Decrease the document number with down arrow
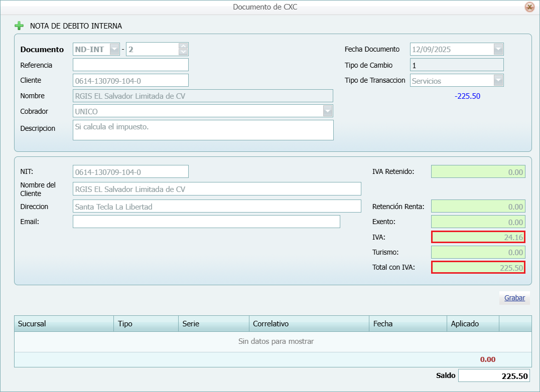 click(x=183, y=52)
